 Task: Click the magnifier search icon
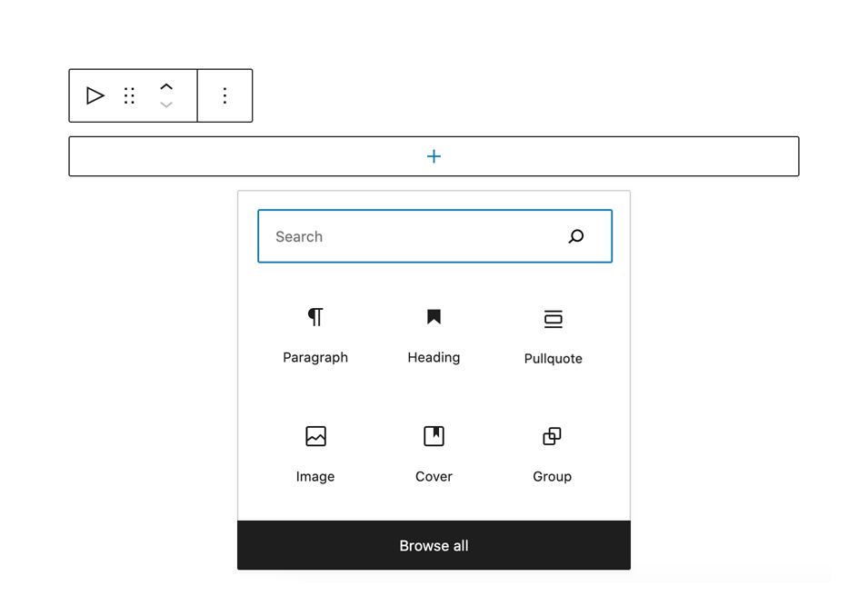(575, 237)
